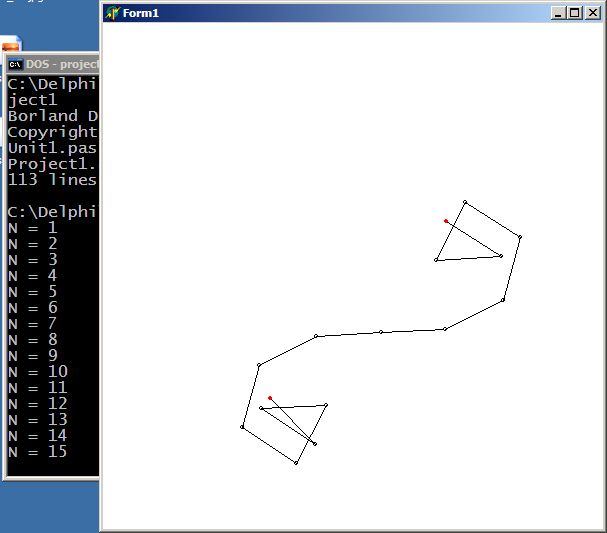The image size is (607, 533).
Task: Click the rightmost vertex of the polyline
Action: coord(520,237)
